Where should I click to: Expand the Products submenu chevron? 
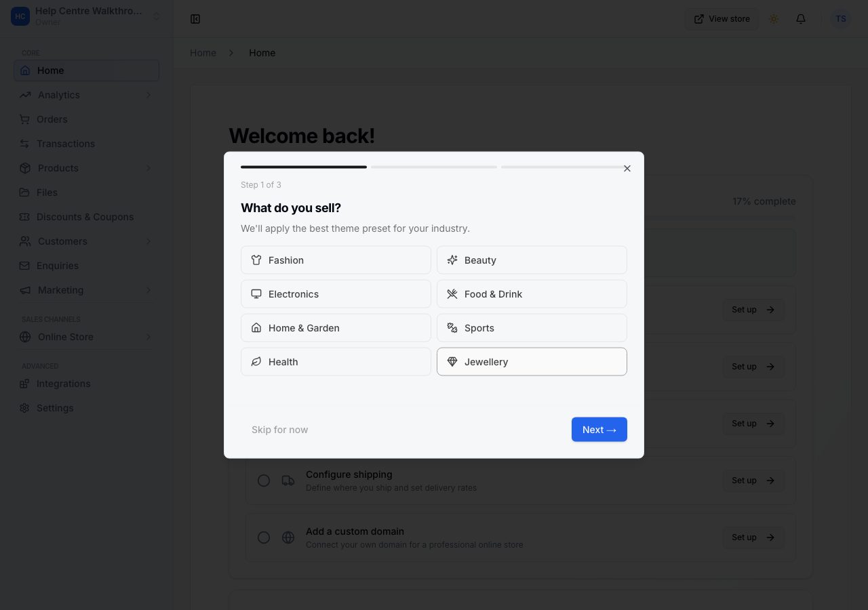[x=149, y=168]
